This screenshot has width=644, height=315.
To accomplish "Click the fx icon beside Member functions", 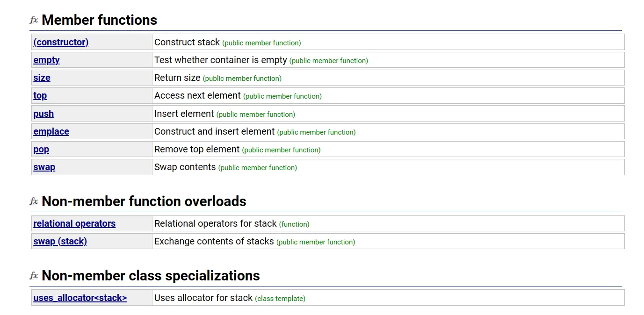I will click(34, 20).
